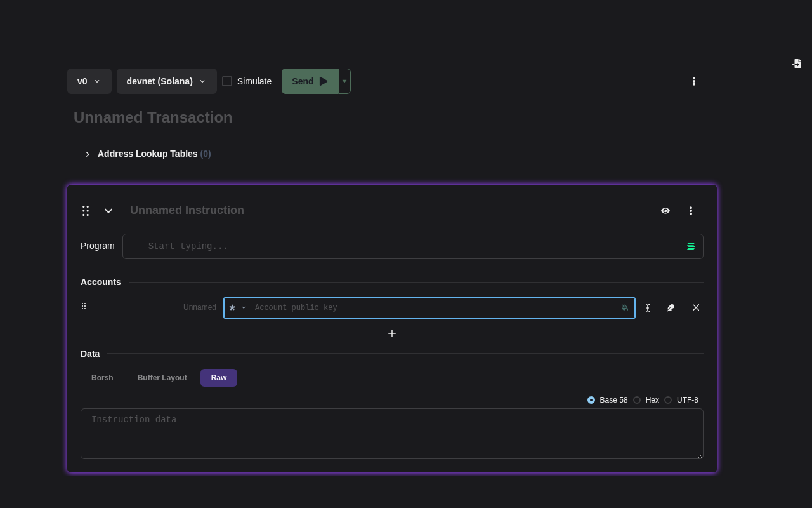Expand Address Lookup Tables section

click(x=88, y=154)
